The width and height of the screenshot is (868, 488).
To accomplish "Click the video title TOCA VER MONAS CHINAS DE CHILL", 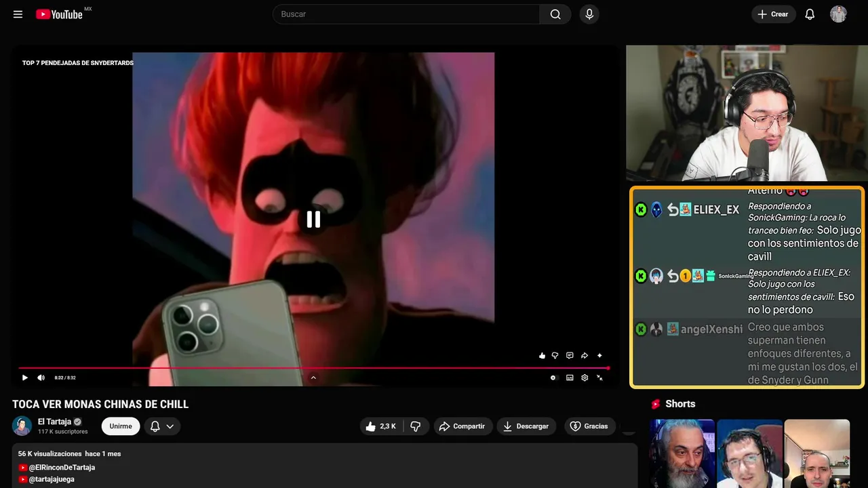I will click(100, 404).
